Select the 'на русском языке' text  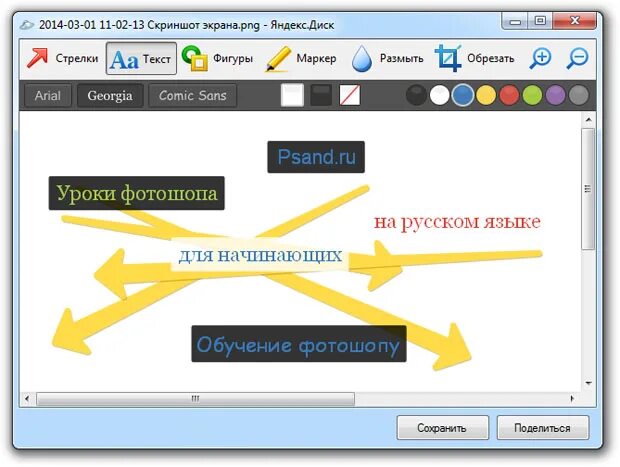(x=457, y=222)
